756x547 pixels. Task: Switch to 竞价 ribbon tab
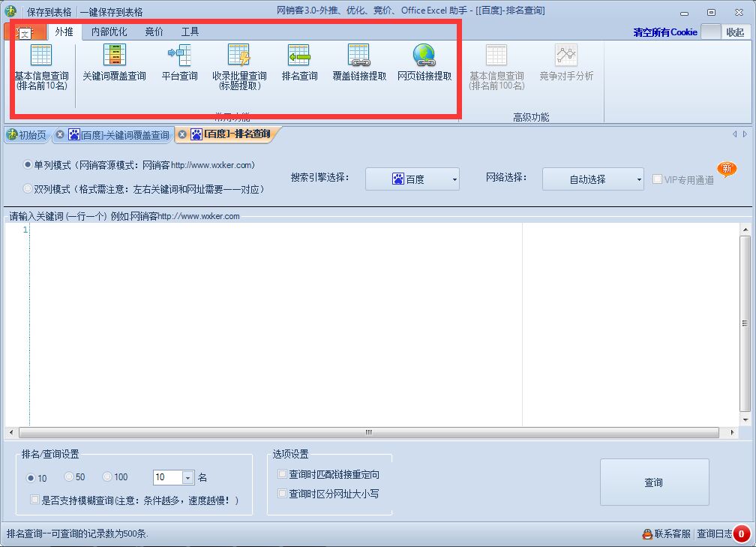pos(154,32)
